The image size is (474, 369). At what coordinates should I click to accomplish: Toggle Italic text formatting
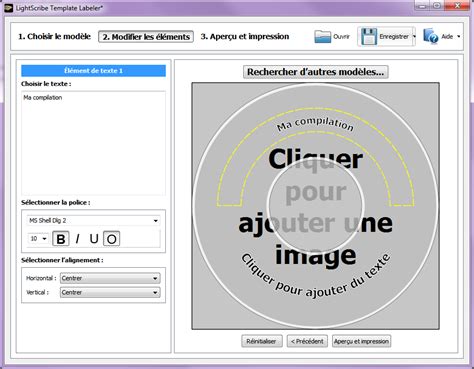[77, 239]
